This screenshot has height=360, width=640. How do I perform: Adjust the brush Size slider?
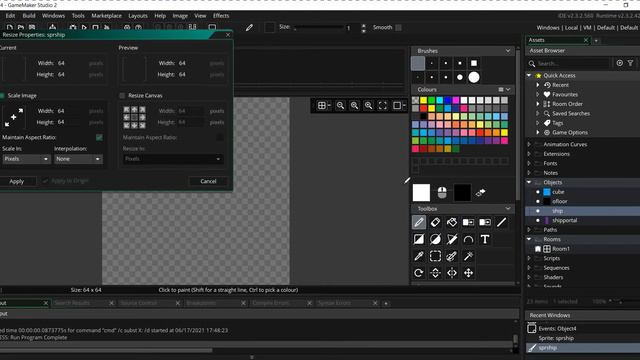[x=319, y=27]
